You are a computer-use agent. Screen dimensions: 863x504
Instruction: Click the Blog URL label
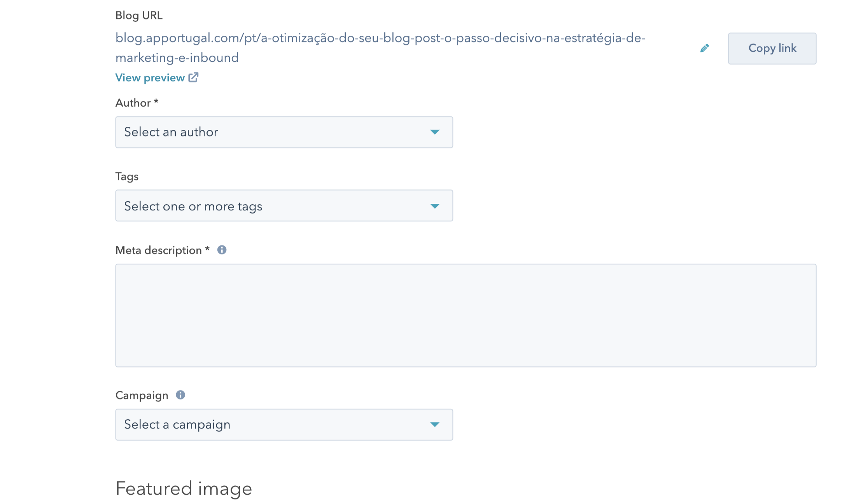click(x=139, y=15)
